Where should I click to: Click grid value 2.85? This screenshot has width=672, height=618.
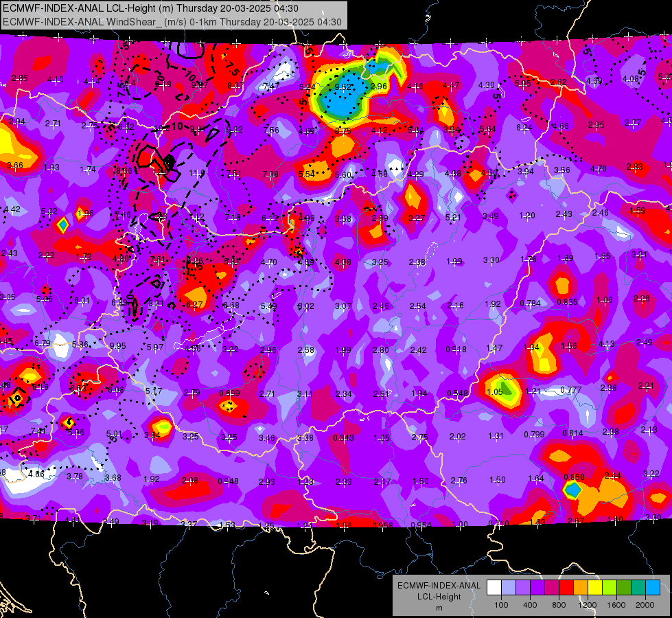coord(19,78)
